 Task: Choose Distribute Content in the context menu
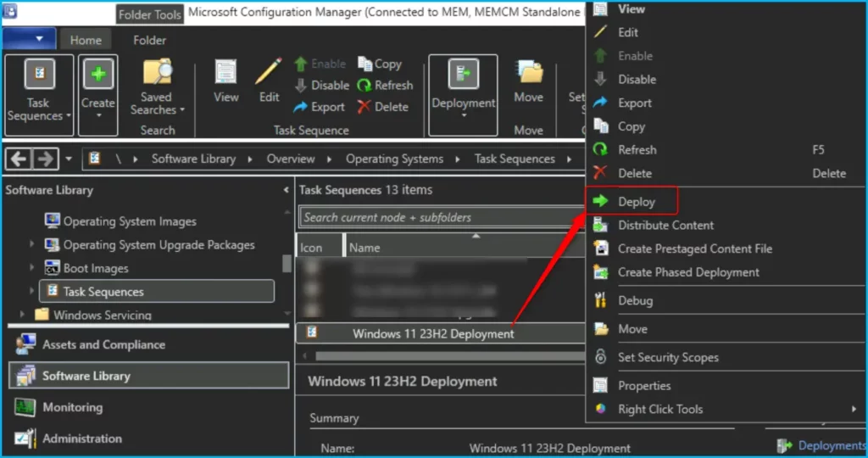tap(665, 226)
